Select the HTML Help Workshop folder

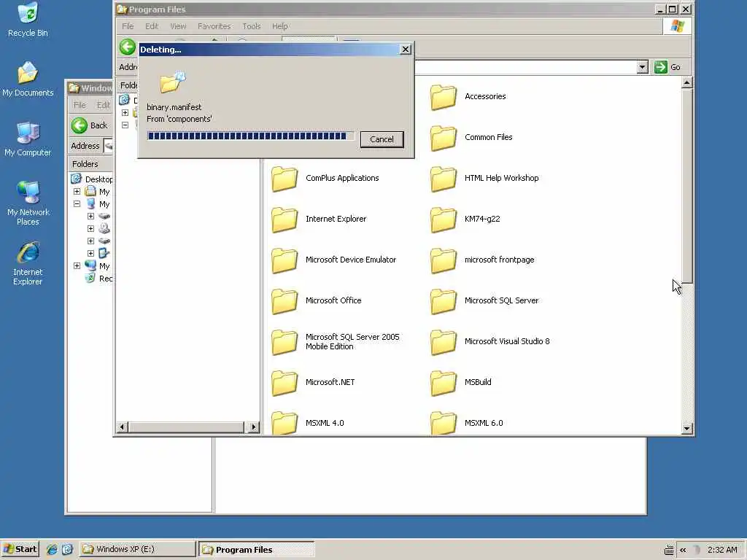(x=484, y=179)
